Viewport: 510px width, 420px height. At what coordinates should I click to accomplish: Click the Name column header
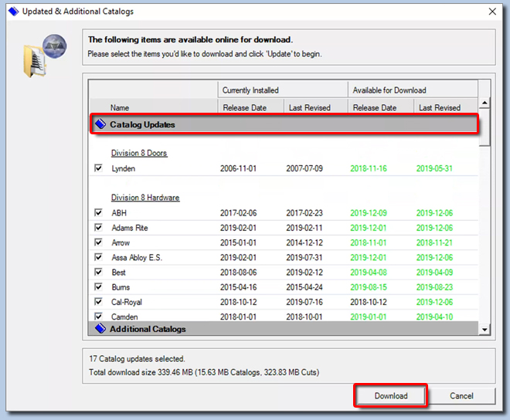pyautogui.click(x=120, y=108)
